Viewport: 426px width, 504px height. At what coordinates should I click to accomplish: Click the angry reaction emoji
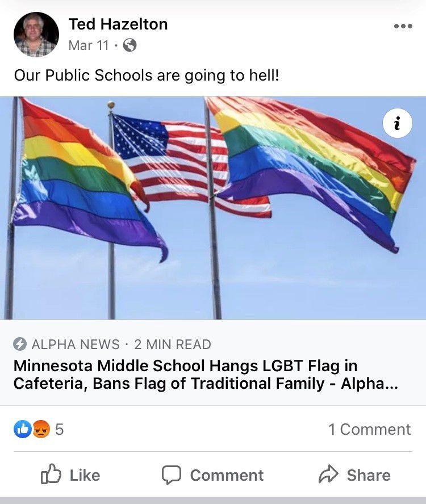tap(41, 429)
